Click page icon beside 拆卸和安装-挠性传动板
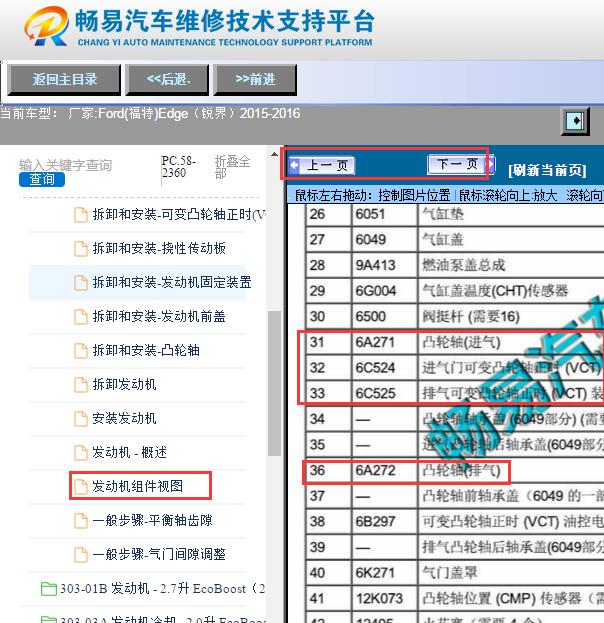This screenshot has height=623, width=604. click(x=81, y=249)
